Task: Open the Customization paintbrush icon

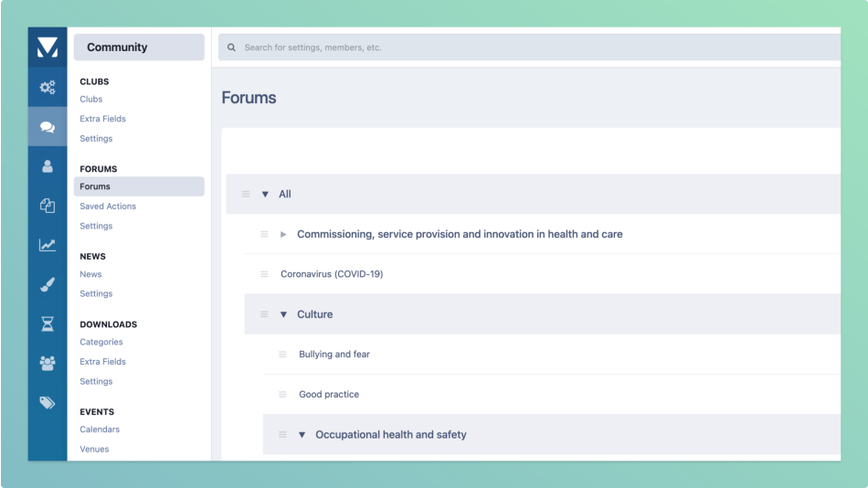Action: pos(48,284)
